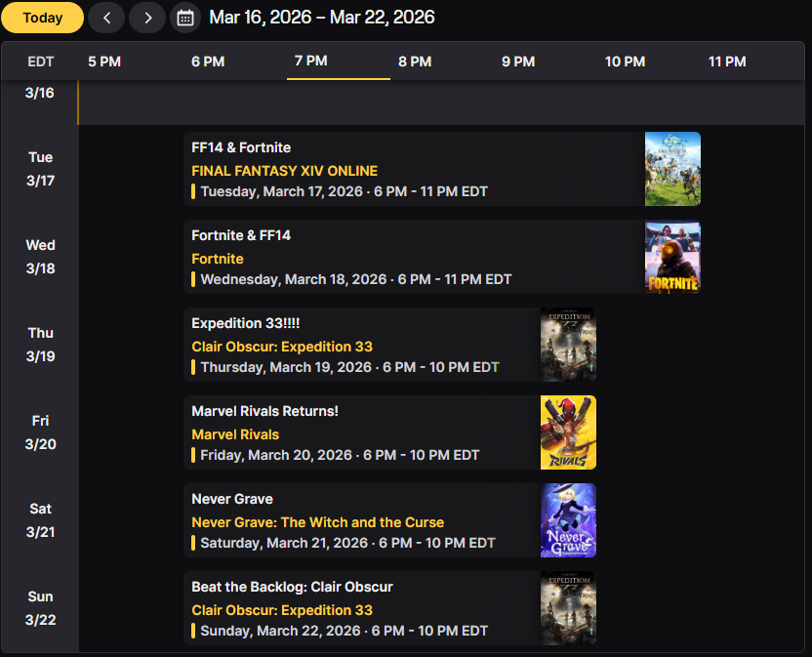Click the date range Mar 16 – Mar 22, 2026
The height and width of the screenshot is (657, 812).
(x=322, y=18)
